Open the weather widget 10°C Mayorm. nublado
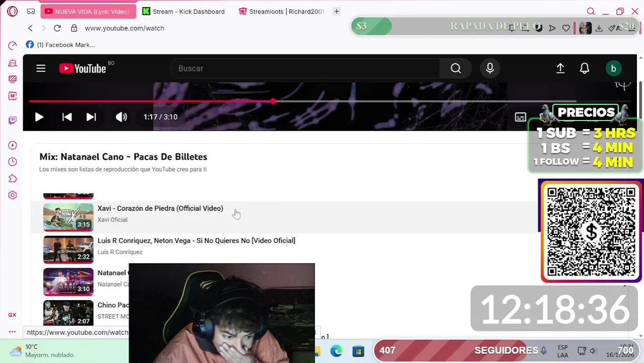This screenshot has height=363, width=644. click(42, 351)
